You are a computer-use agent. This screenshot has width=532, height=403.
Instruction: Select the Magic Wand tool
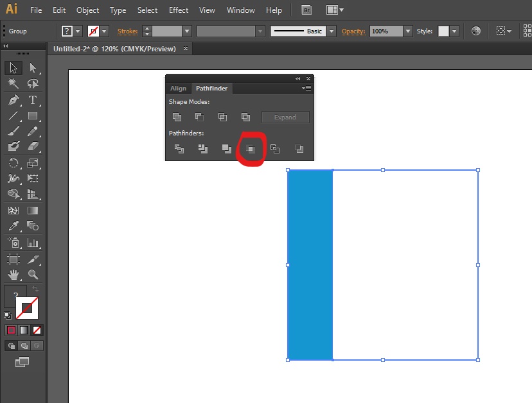[13, 84]
